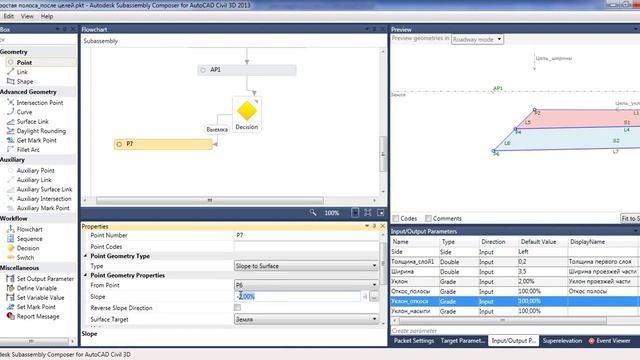Screen dimensions: 640x360
Task: Select Set Mark Point tool
Action: click(x=36, y=307)
